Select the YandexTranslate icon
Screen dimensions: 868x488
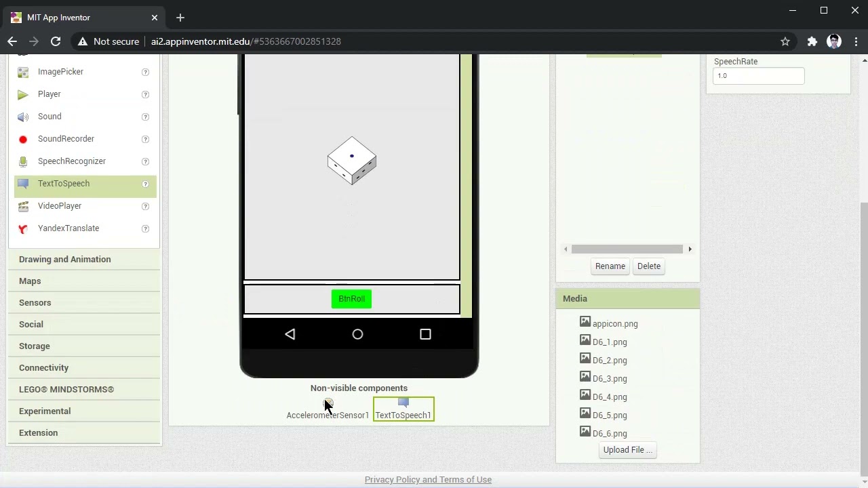pyautogui.click(x=23, y=228)
